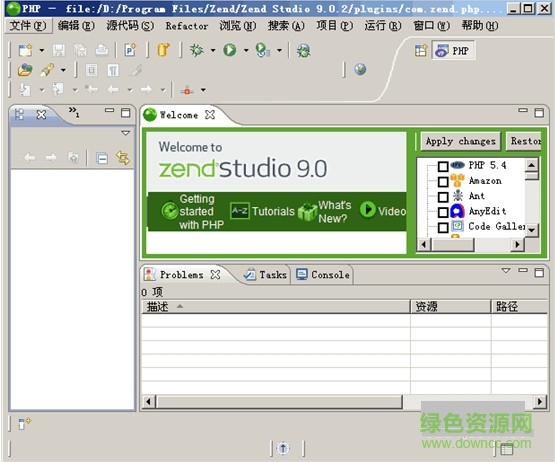
Task: Click the Debug bug icon
Action: pos(196,50)
